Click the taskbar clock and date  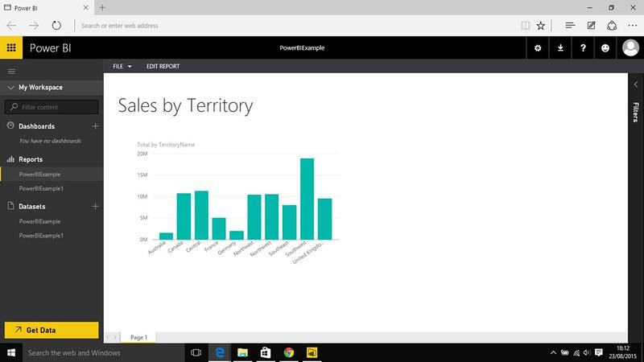(x=622, y=352)
